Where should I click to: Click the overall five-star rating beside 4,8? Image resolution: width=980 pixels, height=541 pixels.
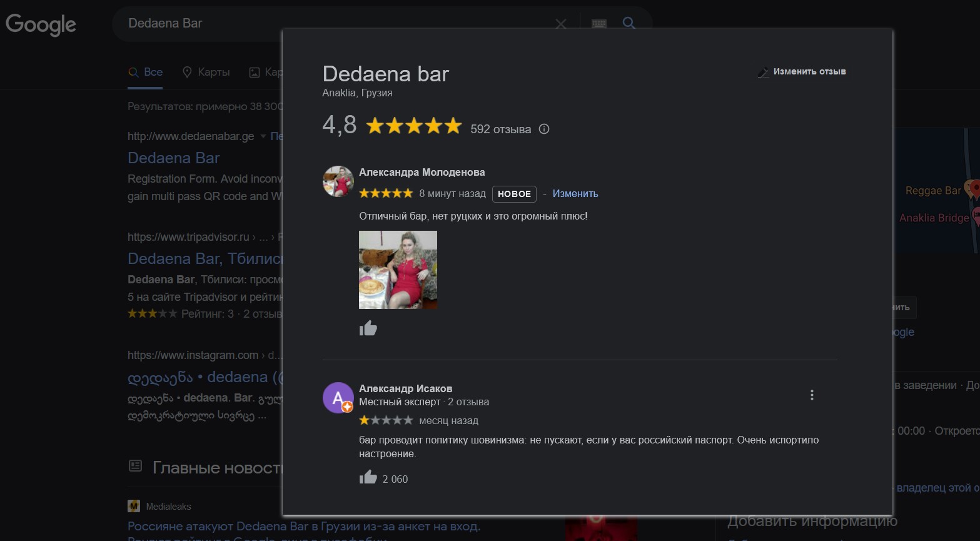(414, 126)
